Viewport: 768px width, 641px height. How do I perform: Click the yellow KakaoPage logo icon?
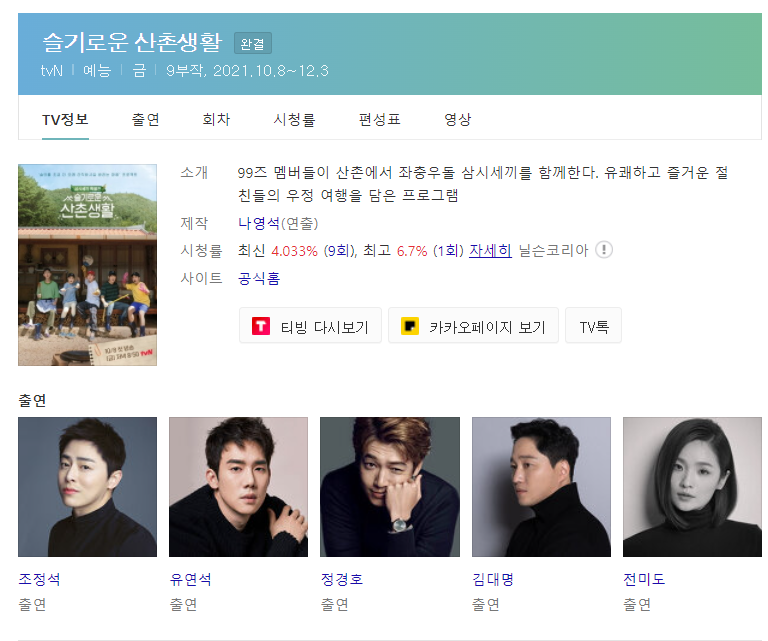410,326
